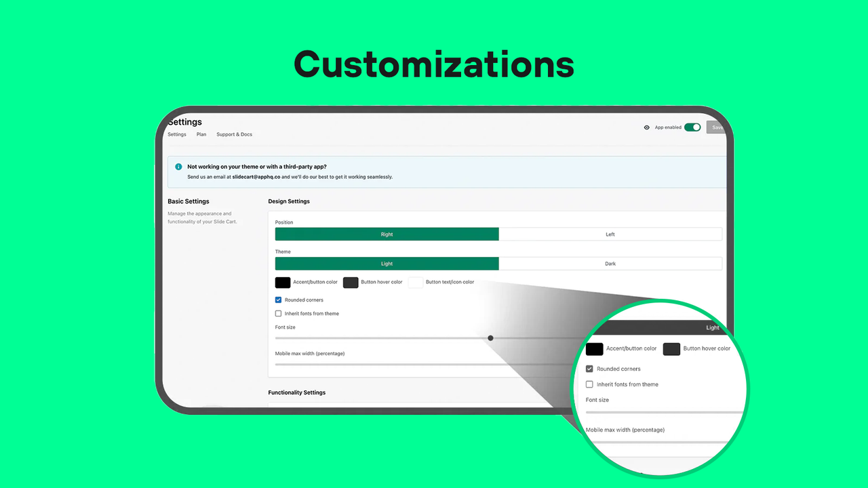Select the Settings tab

tap(176, 134)
